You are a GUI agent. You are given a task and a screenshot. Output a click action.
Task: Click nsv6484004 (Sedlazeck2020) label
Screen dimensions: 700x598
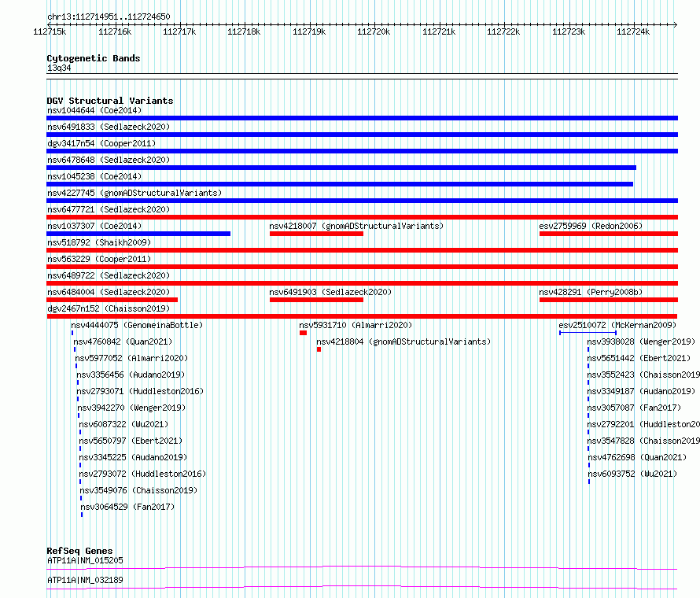(x=109, y=292)
